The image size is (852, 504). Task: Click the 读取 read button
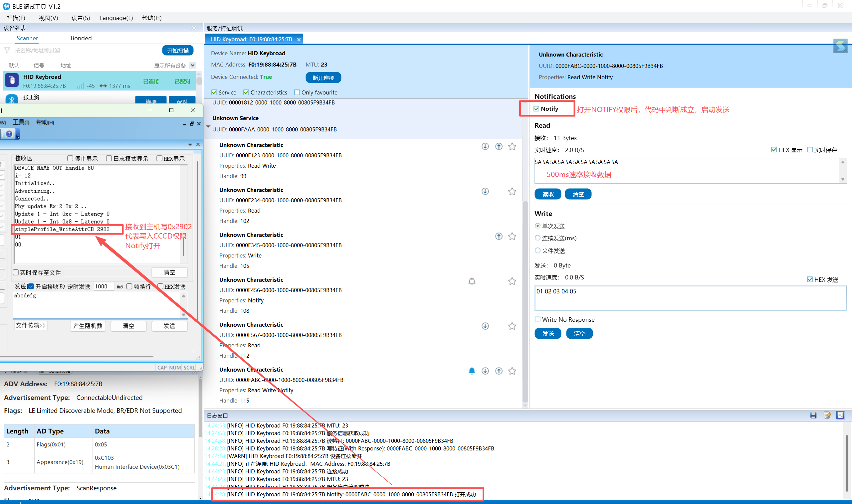547,194
